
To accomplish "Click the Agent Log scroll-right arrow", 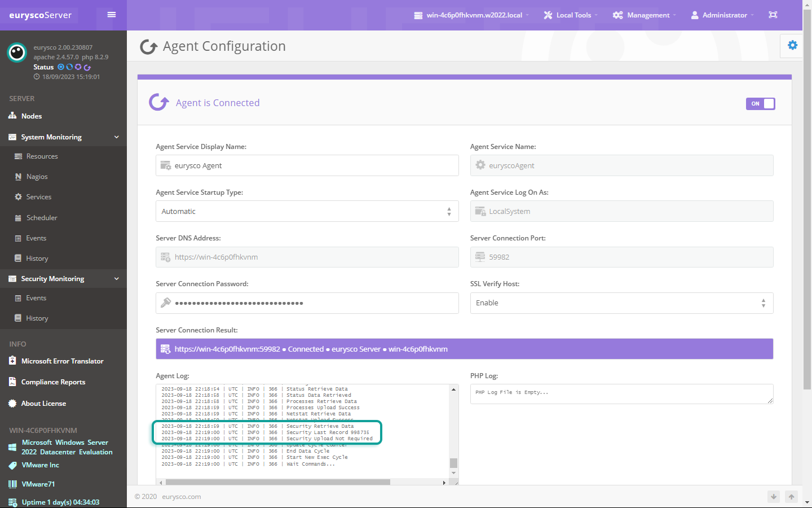I will [444, 483].
